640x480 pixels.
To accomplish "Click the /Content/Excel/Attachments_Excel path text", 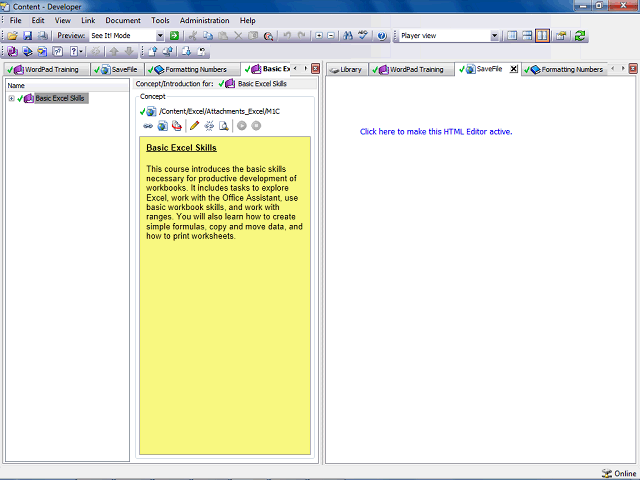I will (x=219, y=111).
